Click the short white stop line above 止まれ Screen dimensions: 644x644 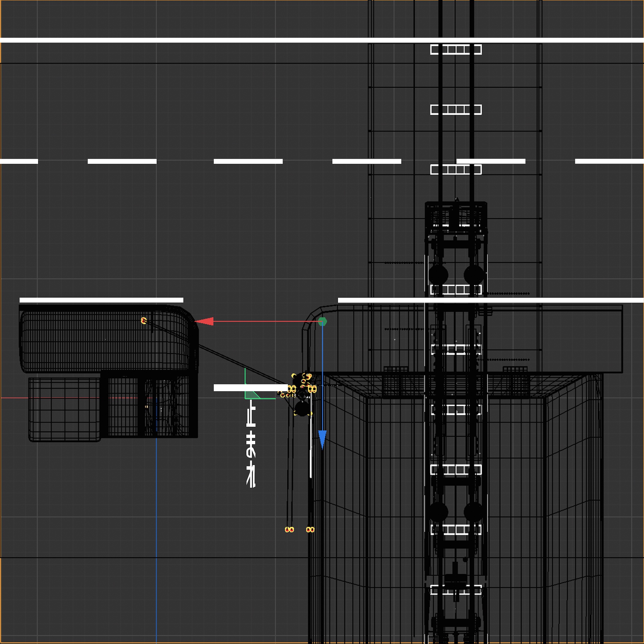click(250, 388)
